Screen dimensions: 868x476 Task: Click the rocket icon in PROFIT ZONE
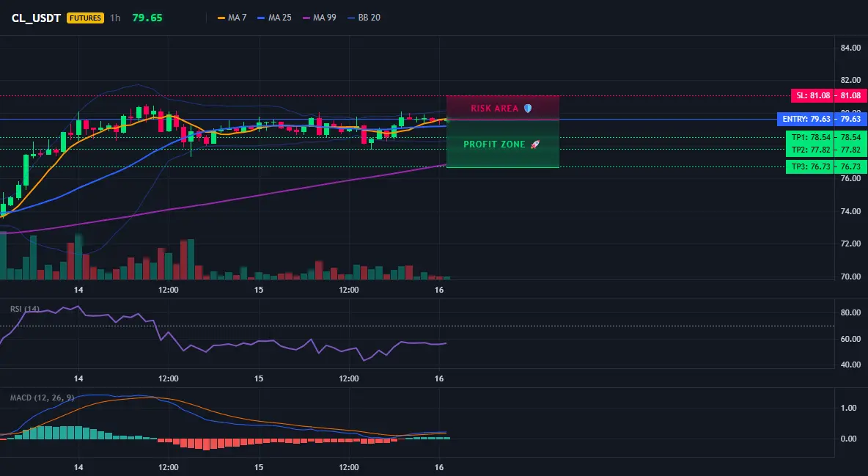(x=534, y=144)
